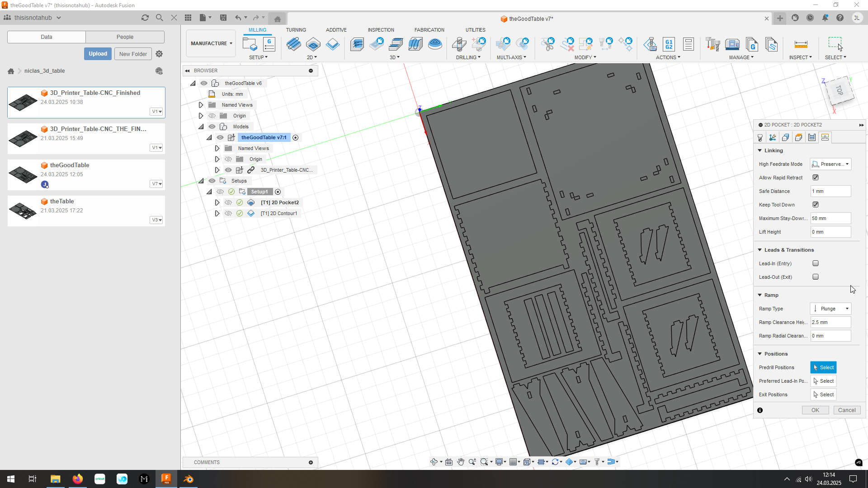Cancel the 2D Pocket dialog
868x488 pixels.
tap(847, 410)
